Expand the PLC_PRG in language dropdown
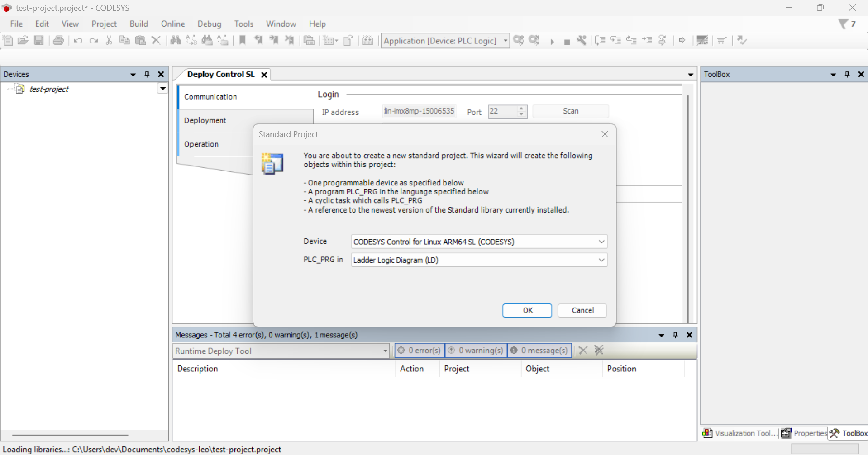The width and height of the screenshot is (868, 455). pyautogui.click(x=601, y=260)
